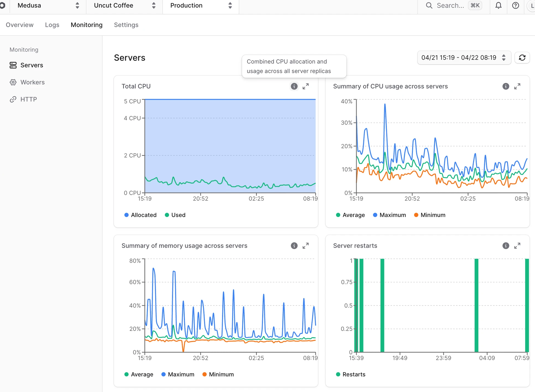Click the Combined CPU allocation tooltip text
Image resolution: width=535 pixels, height=392 pixels.
(x=289, y=66)
